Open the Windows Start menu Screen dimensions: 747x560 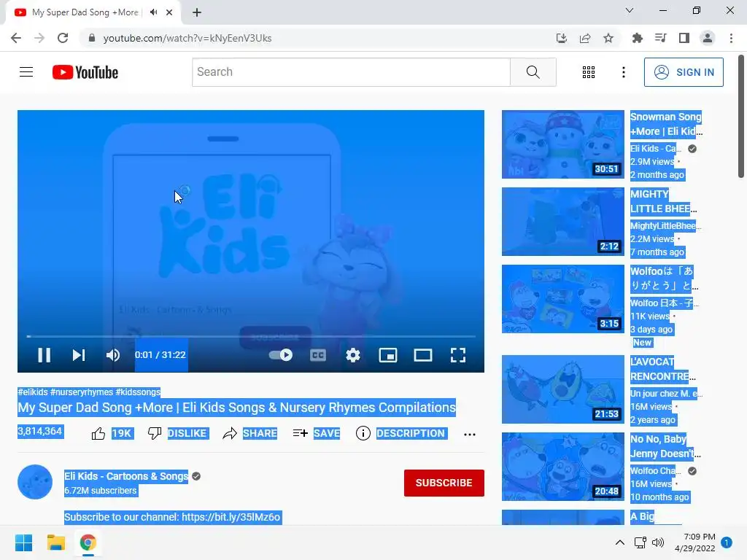[x=23, y=542]
